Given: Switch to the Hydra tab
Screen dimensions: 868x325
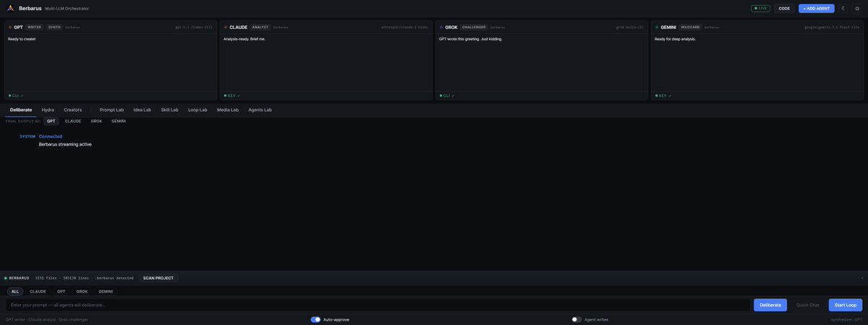Looking at the screenshot, I should coord(48,109).
